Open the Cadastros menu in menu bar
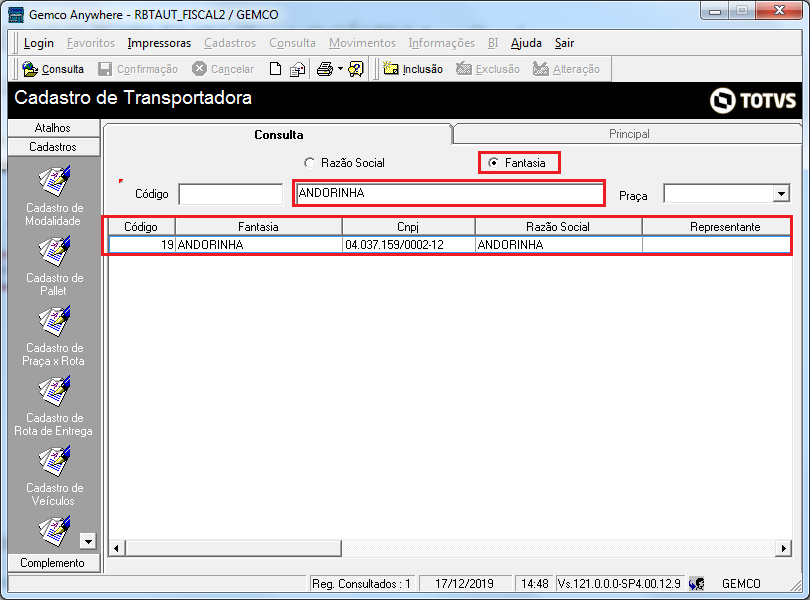Image resolution: width=810 pixels, height=600 pixels. tap(230, 43)
